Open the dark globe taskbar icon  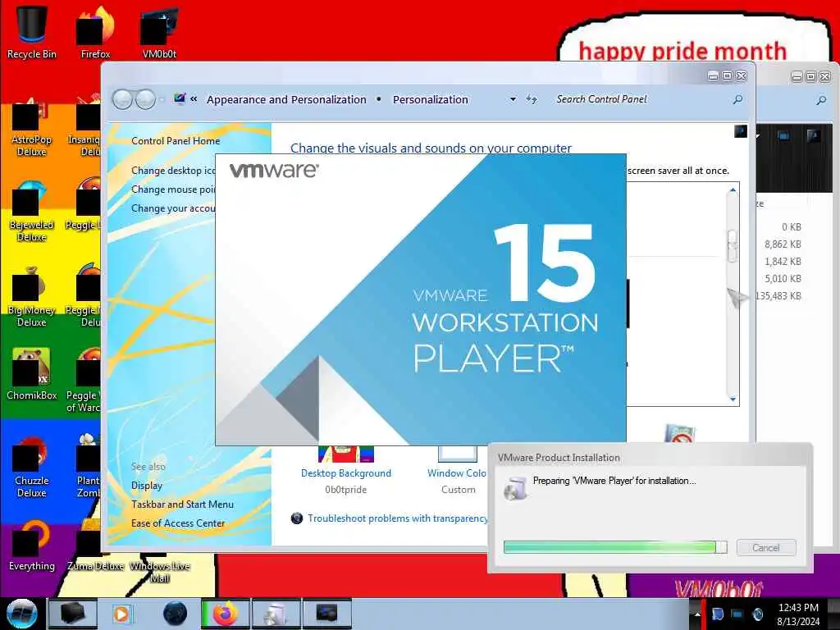pyautogui.click(x=176, y=614)
